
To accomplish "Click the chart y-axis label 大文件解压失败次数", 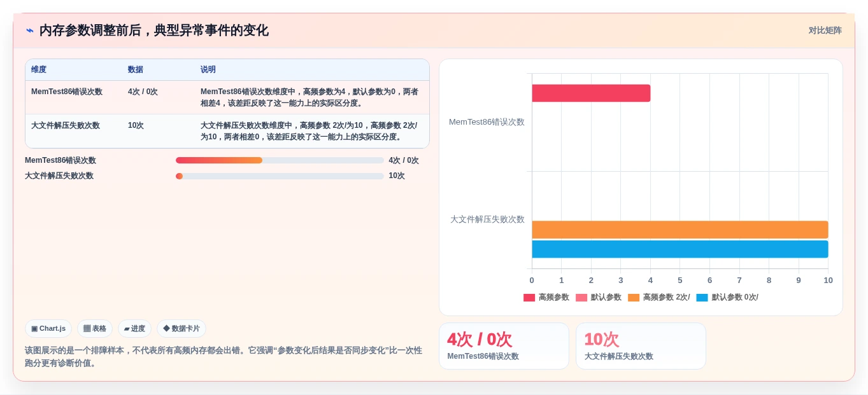I will 487,219.
